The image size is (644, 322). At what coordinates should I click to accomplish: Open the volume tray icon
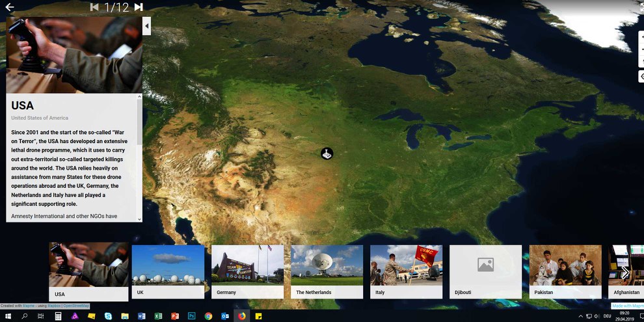click(x=597, y=316)
